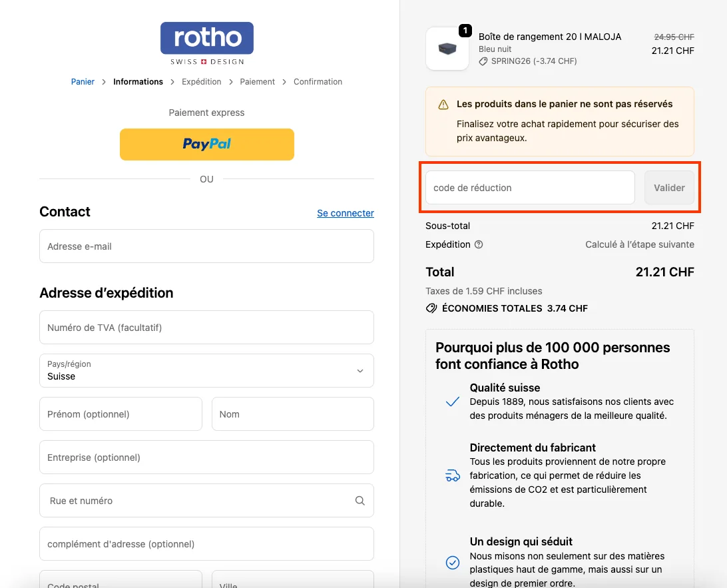Click the truck icon beside Directement du fabricant
Screen dimensions: 727x588
pyautogui.click(x=452, y=475)
